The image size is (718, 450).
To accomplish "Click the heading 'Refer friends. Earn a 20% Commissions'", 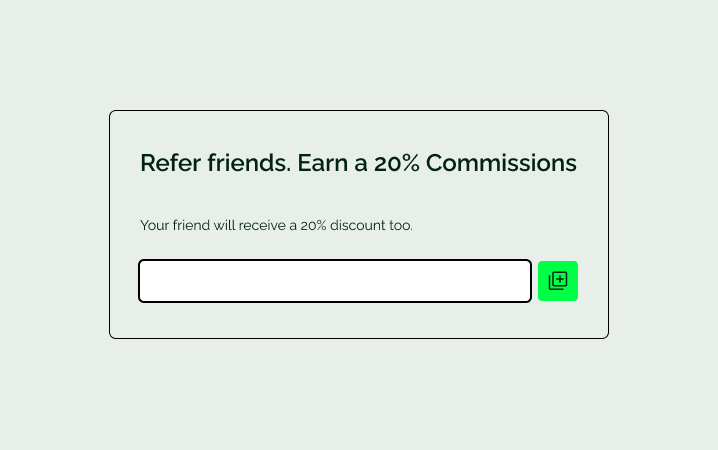I will [358, 163].
